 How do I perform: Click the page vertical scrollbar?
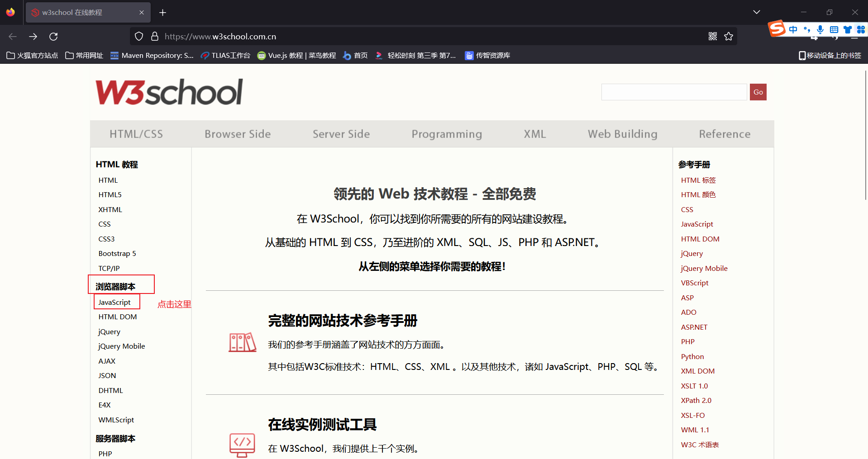(866, 135)
